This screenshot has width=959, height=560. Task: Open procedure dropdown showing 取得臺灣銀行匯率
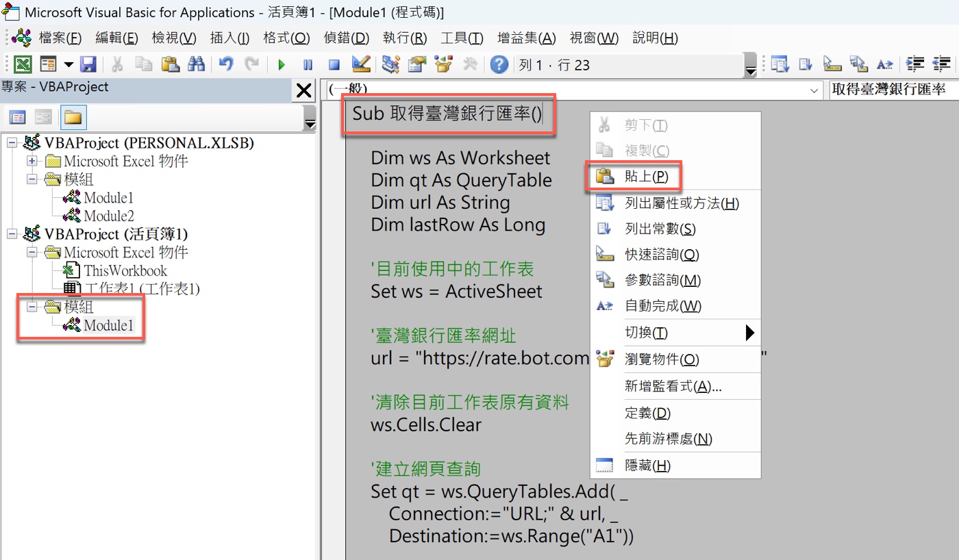[x=893, y=90]
